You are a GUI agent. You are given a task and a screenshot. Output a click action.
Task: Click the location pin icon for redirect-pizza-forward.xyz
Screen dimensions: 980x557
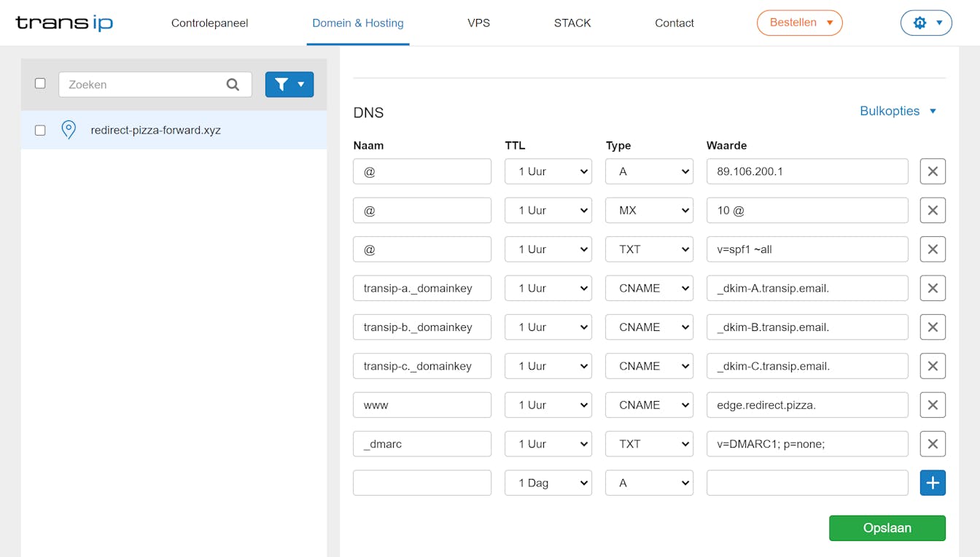69,130
